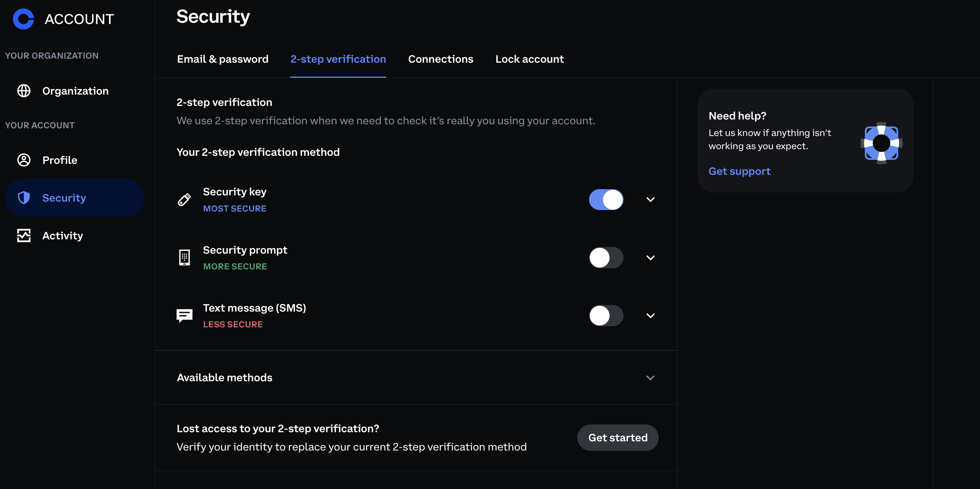
Task: Enable the Security prompt toggle
Action: tap(606, 257)
